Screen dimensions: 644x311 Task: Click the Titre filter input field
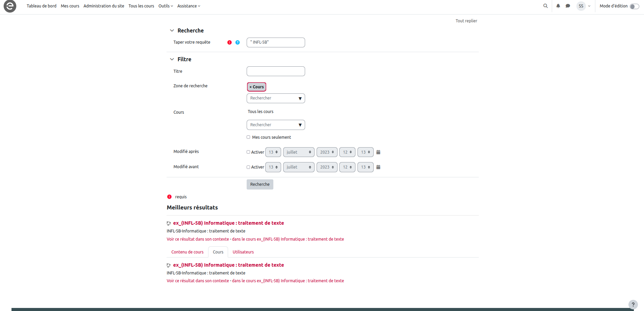(276, 71)
